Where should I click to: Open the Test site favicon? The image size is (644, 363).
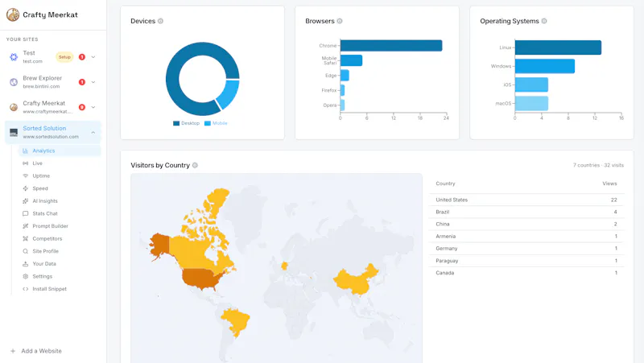(14, 57)
